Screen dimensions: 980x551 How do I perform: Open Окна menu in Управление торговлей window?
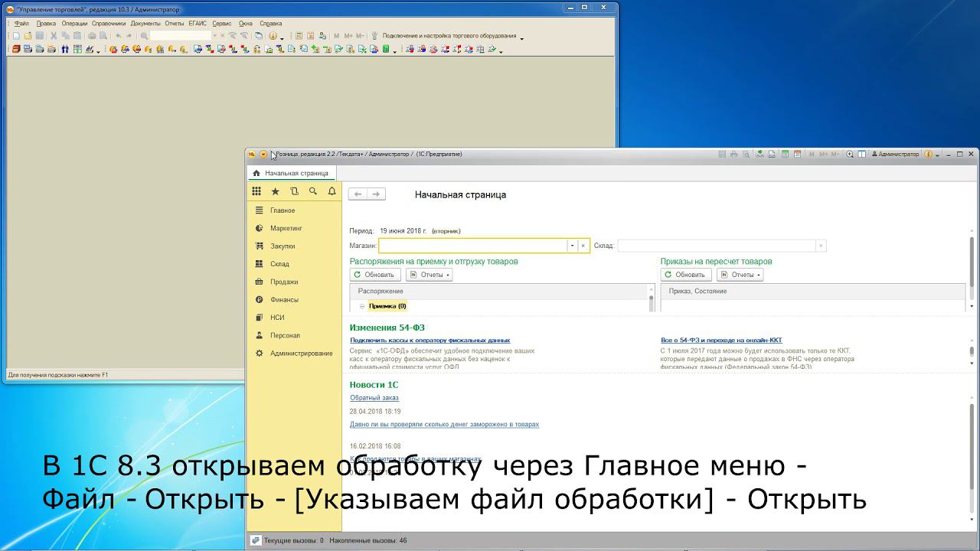(245, 24)
